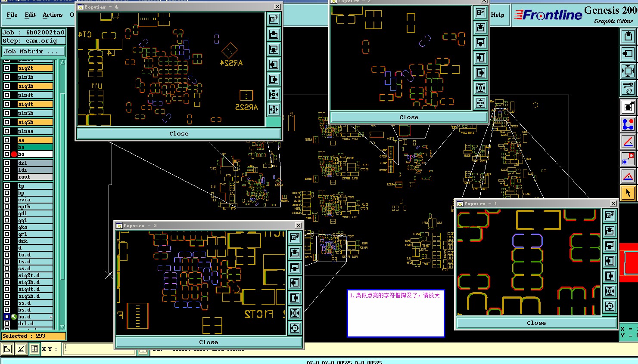This screenshot has width=638, height=364.
Task: Open the wrench and palette settings icon
Action: (628, 88)
